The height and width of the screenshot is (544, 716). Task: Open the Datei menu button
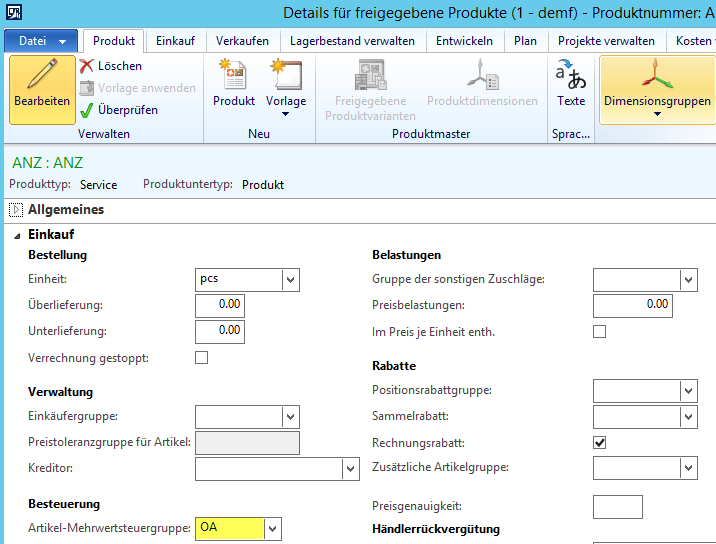pos(42,41)
